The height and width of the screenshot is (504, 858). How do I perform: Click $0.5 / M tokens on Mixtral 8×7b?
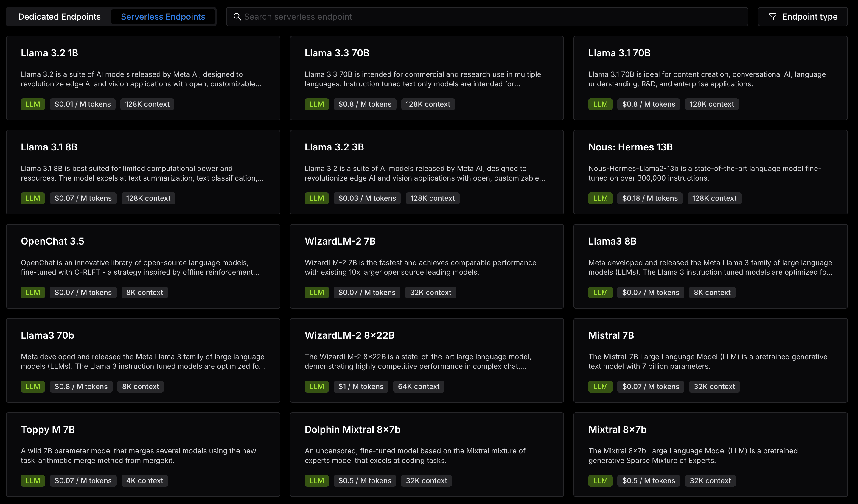pos(648,480)
